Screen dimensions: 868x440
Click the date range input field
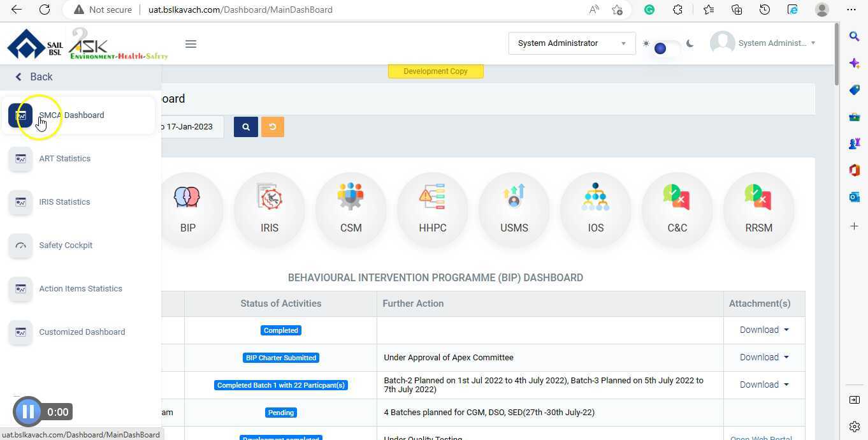point(191,127)
